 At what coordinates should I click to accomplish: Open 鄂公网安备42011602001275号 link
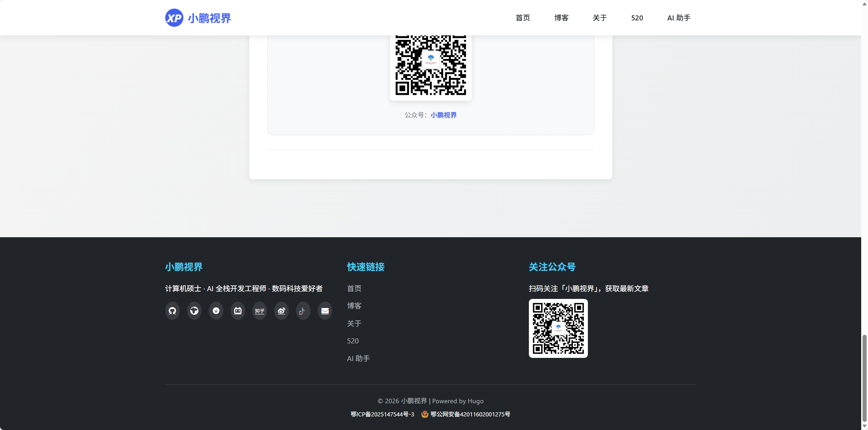(x=470, y=414)
